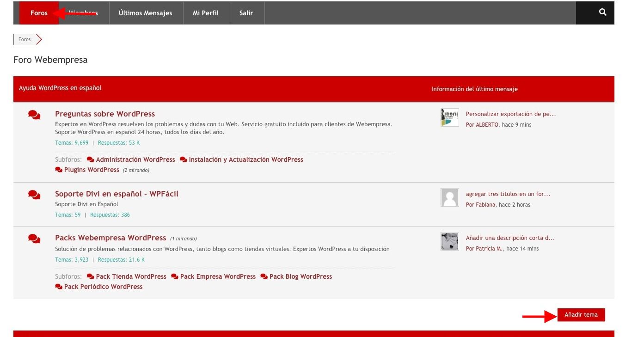Open last message 'Personalizar exportación de pe...'

[511, 114]
